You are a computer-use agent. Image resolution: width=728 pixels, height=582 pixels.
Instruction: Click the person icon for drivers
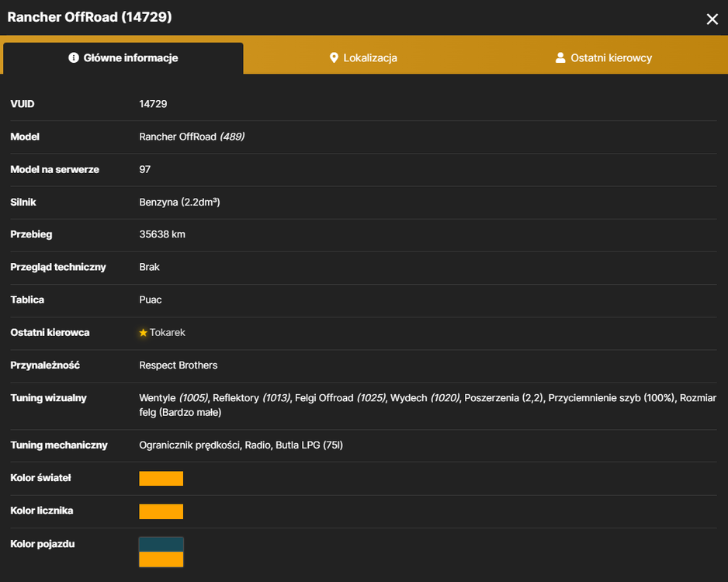[560, 57]
